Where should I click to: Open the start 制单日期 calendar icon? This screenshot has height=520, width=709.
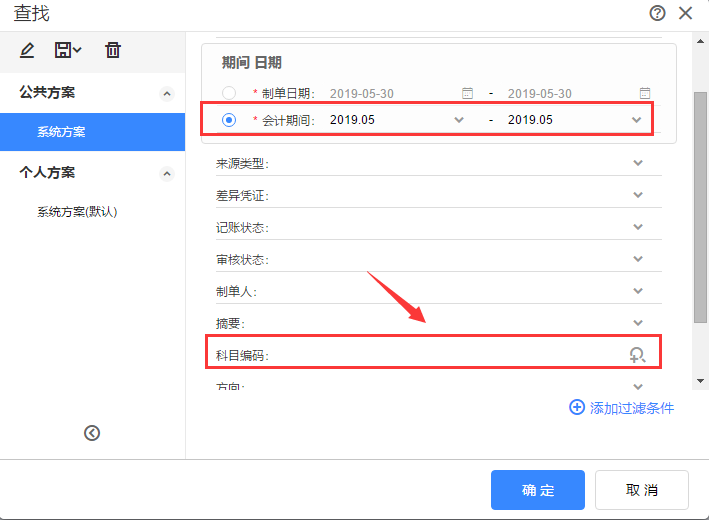click(467, 93)
